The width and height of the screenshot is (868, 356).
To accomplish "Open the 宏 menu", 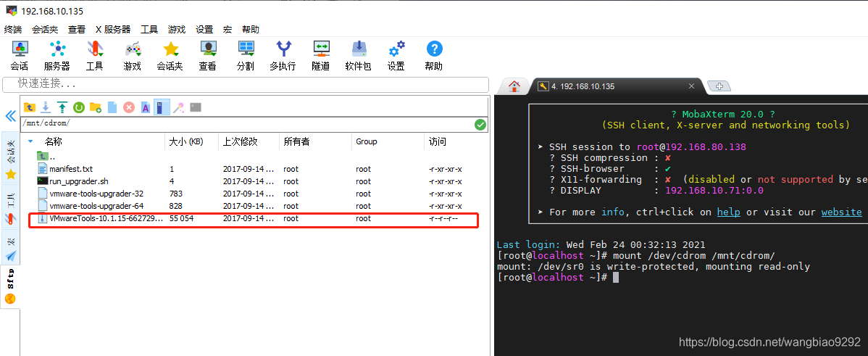I will tap(228, 29).
